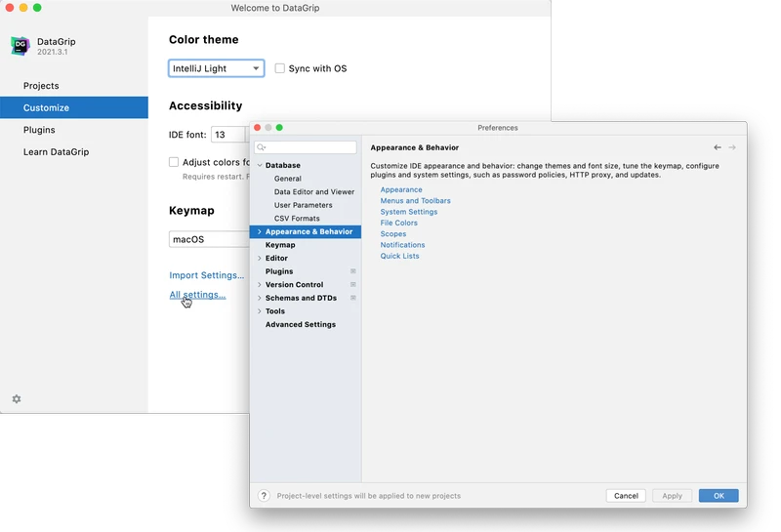Viewport: 781px width, 532px height.
Task: Expand the Appearance & Behavior tree node
Action: 260,231
